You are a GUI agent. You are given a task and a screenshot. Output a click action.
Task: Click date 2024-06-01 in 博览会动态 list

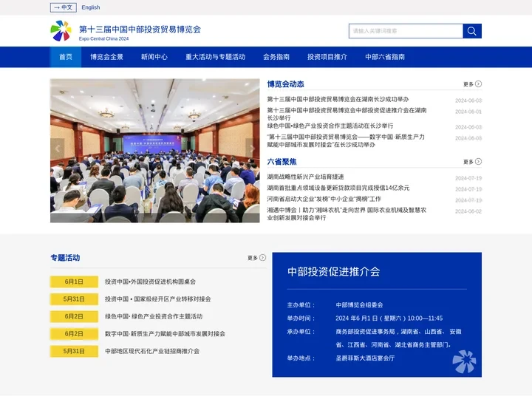pyautogui.click(x=468, y=112)
